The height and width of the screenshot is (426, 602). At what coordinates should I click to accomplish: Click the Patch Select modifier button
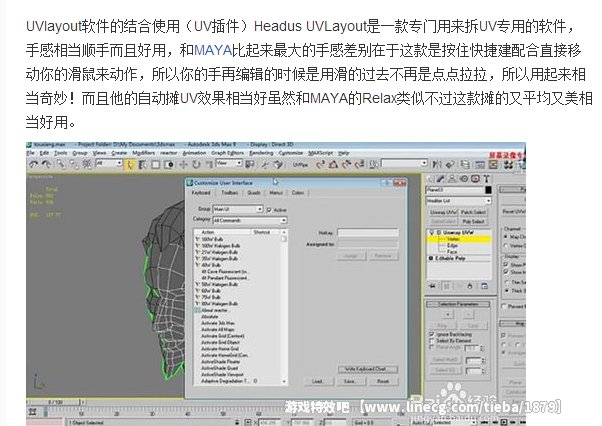point(473,212)
